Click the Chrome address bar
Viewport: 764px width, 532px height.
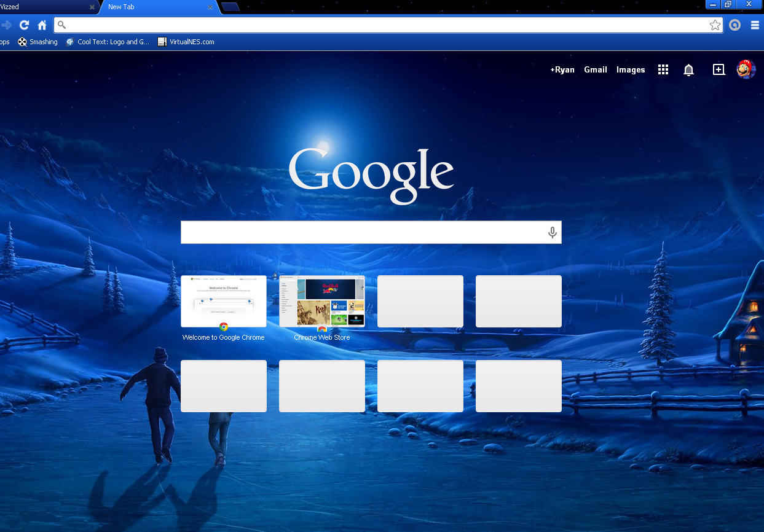coord(388,25)
